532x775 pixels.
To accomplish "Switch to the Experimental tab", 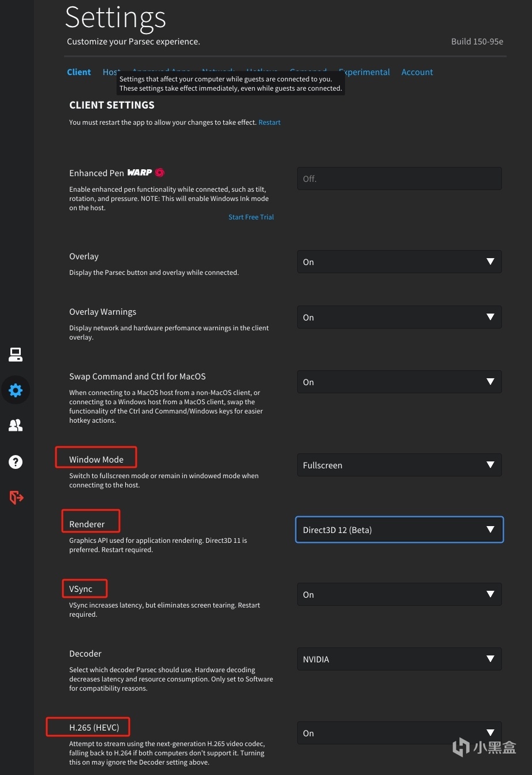I will (x=365, y=72).
